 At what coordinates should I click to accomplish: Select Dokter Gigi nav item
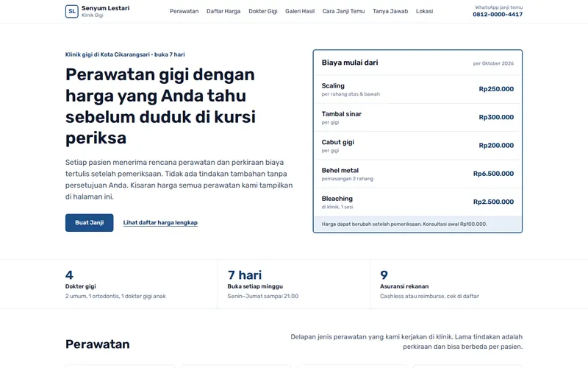263,11
